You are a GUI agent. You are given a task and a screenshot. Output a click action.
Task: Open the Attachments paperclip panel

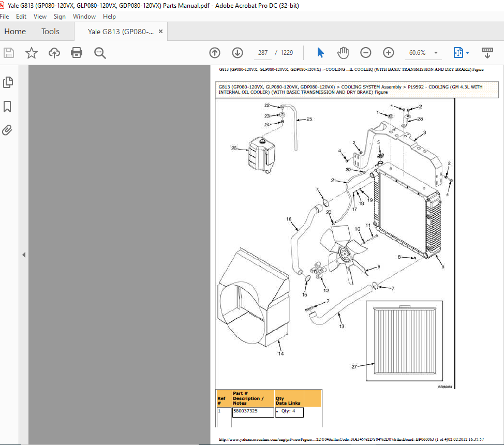tap(7, 130)
